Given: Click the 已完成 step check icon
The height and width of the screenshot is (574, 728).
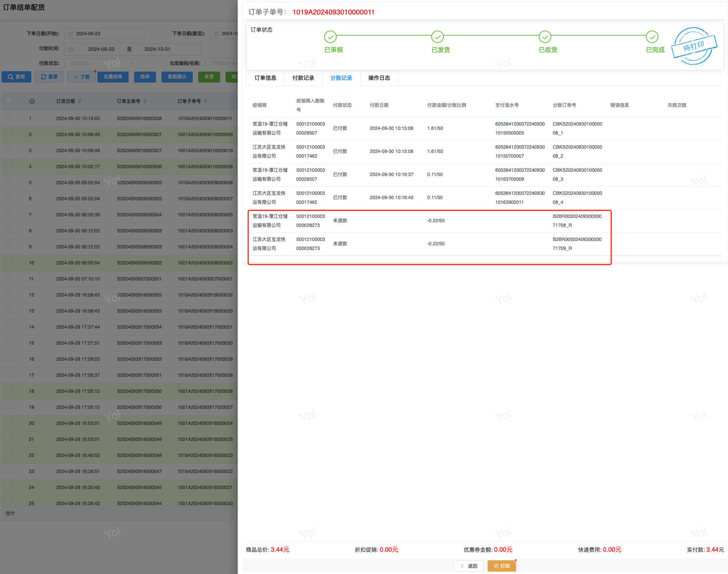Looking at the screenshot, I should click(x=652, y=37).
